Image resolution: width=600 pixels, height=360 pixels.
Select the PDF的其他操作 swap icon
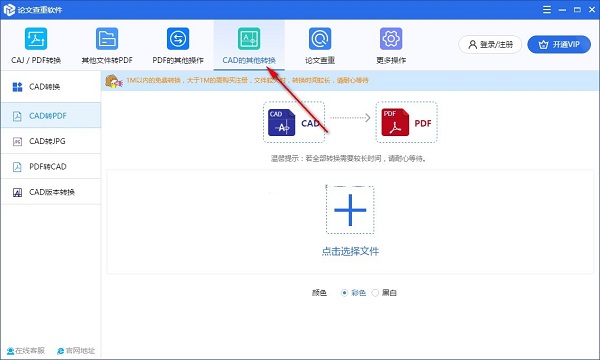178,39
